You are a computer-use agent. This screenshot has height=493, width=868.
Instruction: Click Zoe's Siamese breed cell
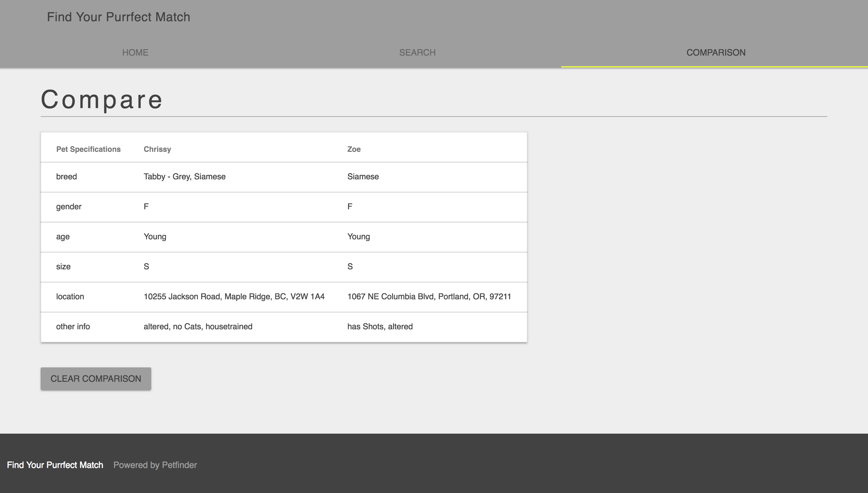[363, 177]
